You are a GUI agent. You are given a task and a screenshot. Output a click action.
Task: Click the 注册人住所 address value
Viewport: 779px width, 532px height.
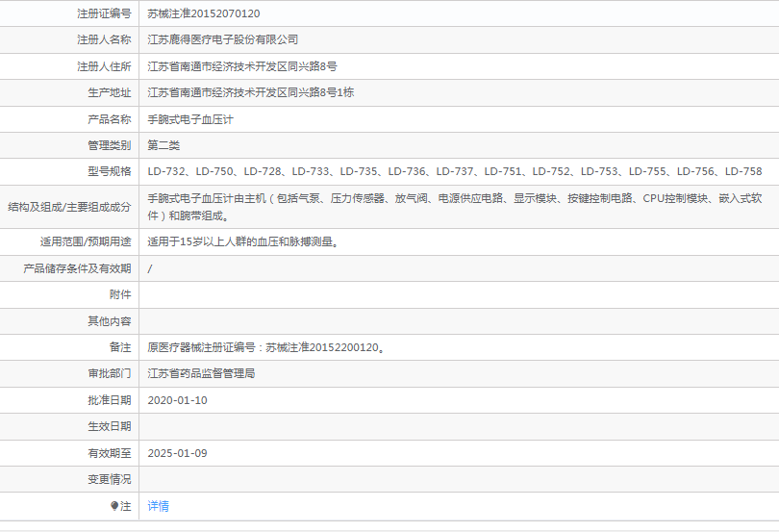tap(241, 66)
